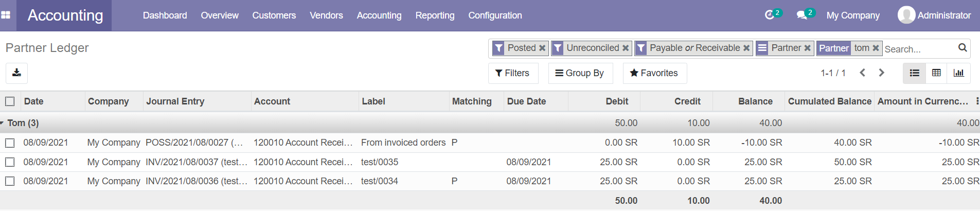Switch to pivot table view

(936, 73)
